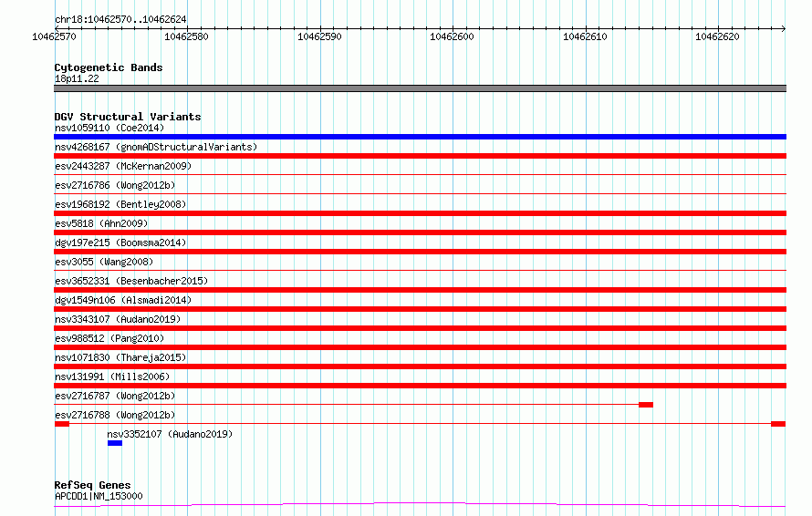Click the esv2443287 (McKernan2009) label
Screen dimensions: 812x516
click(123, 166)
